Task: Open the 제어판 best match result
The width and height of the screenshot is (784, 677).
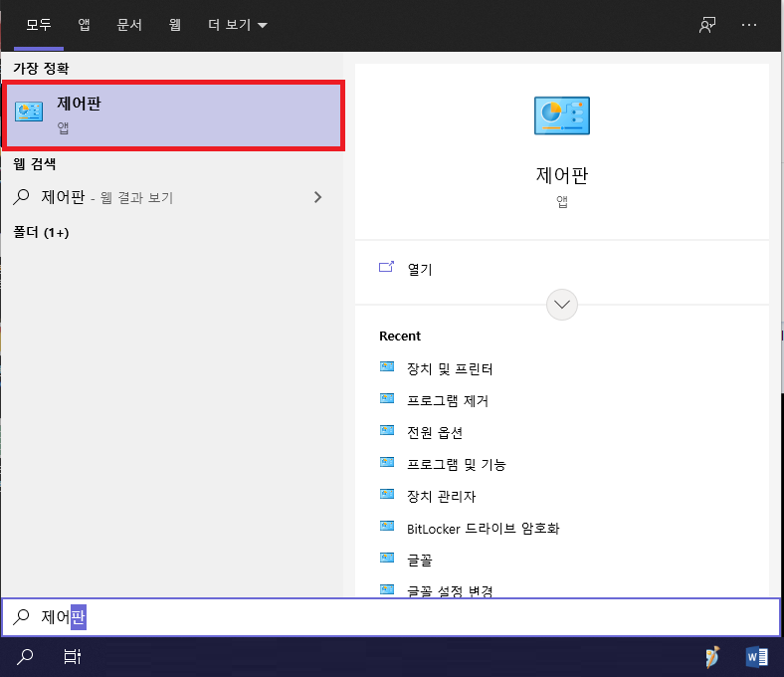Action: click(173, 115)
